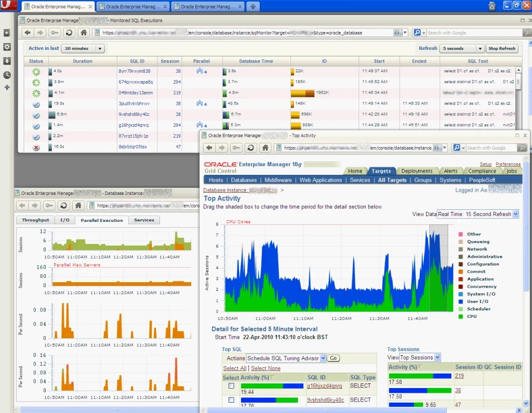Open the Schedule SQL Tuning Advisor actions dropdown
Viewport: 532px width, 413px height.
[323, 358]
